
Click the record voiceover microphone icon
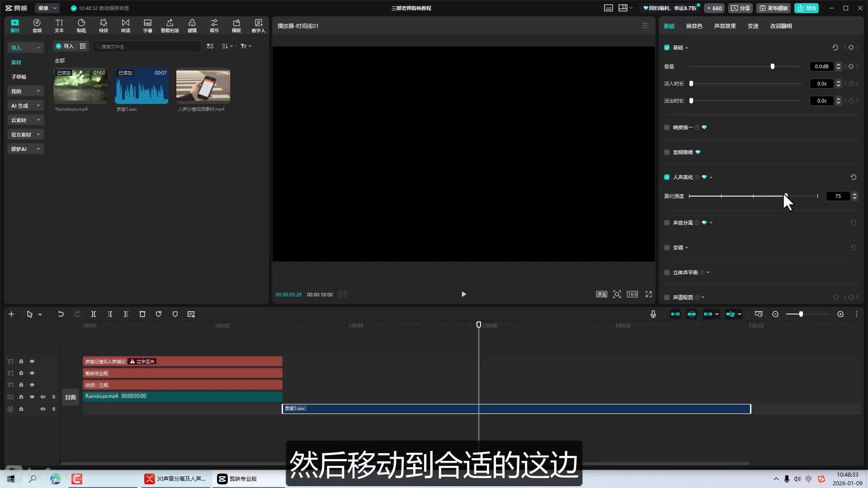coord(653,314)
